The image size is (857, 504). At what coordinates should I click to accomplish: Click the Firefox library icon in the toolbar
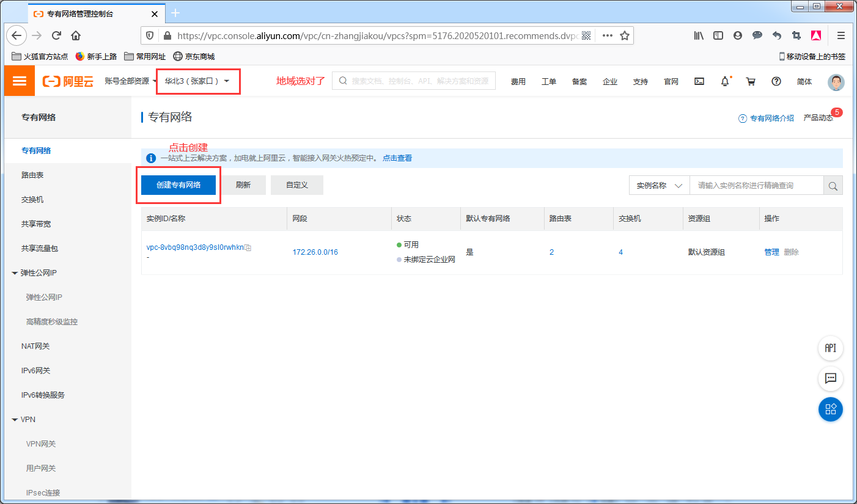[x=698, y=35]
